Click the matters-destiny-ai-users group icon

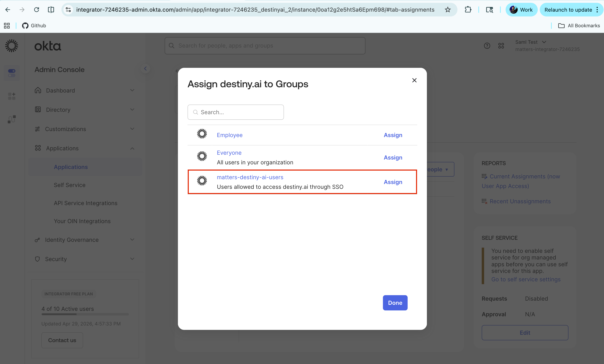tap(202, 181)
